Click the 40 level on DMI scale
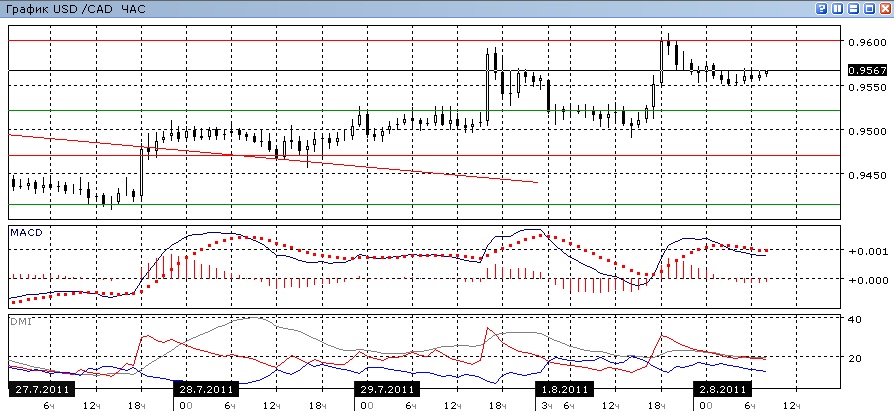The height and width of the screenshot is (418, 894). click(x=855, y=319)
